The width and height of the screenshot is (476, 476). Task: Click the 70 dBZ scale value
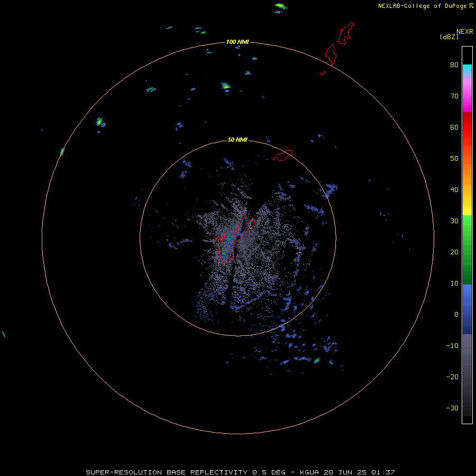click(x=454, y=96)
